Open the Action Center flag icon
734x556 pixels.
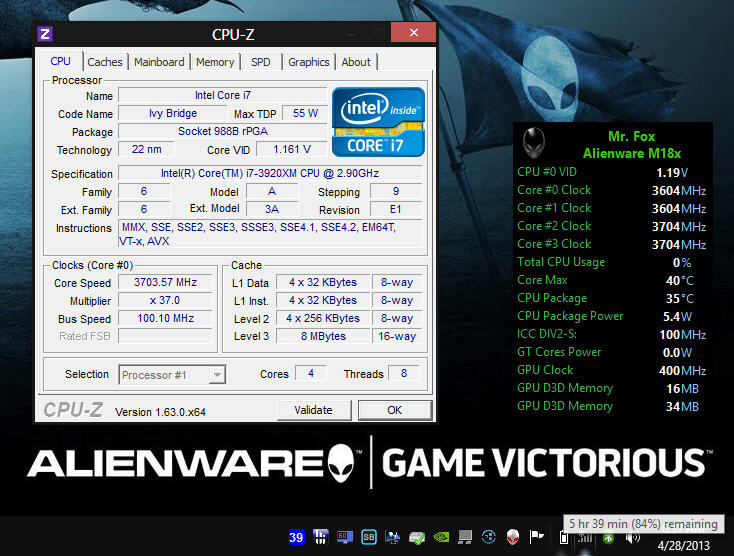(536, 536)
